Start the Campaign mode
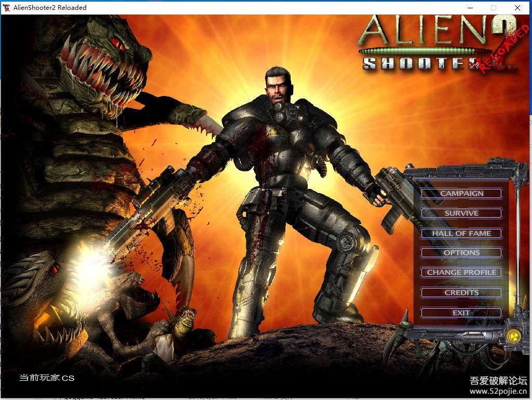This screenshot has width=532, height=400. click(461, 194)
